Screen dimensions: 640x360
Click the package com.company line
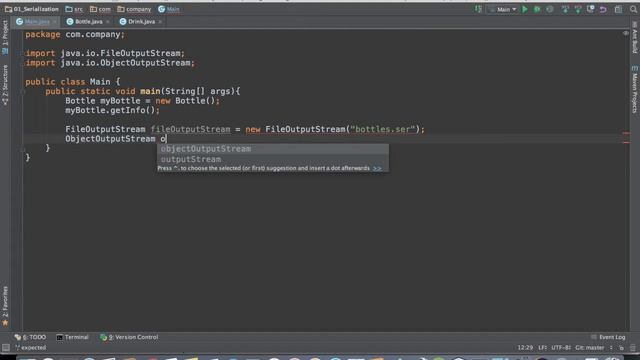75,35
